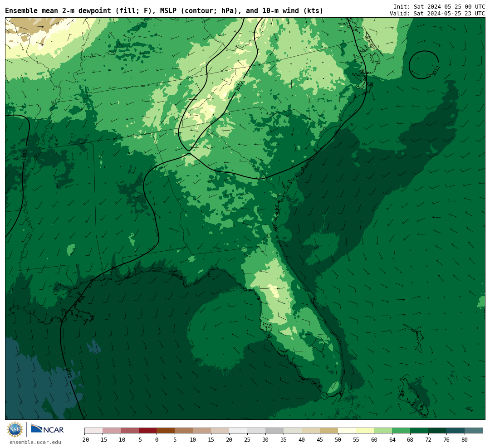Click the colorbar label 50
Viewport: 490px width, 448px height.
[x=338, y=440]
